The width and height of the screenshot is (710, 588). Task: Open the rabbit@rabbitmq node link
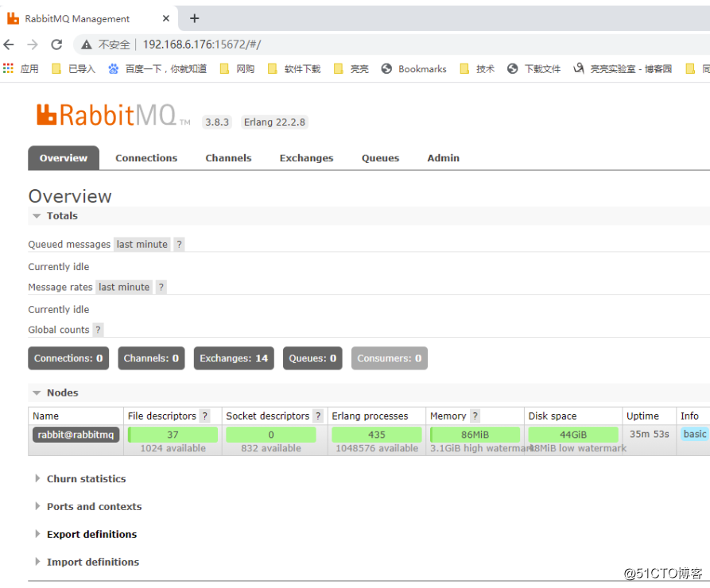point(76,435)
